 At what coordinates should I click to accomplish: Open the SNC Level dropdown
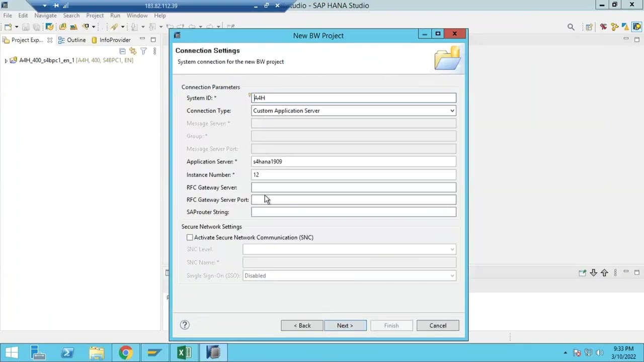(x=452, y=249)
